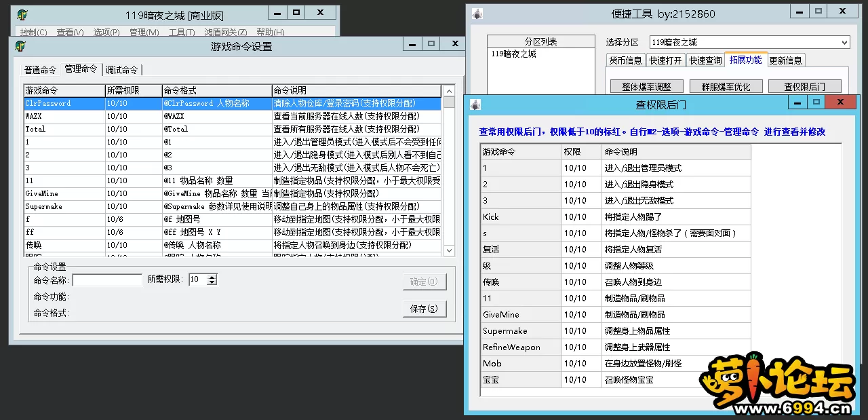Click the 调整身上物品属性 description cell
The image size is (868, 420).
[676, 330]
